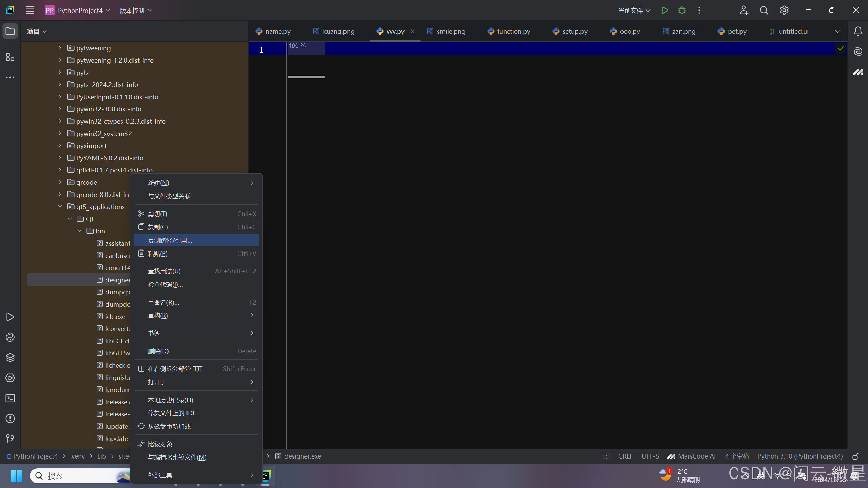This screenshot has width=868, height=488.
Task: Expand the pytweening folder
Action: 60,48
